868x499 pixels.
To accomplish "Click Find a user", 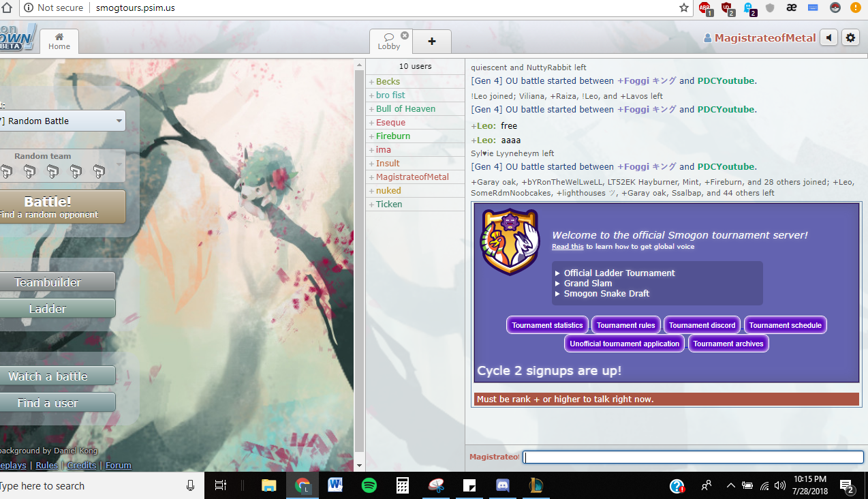I will pyautogui.click(x=57, y=403).
